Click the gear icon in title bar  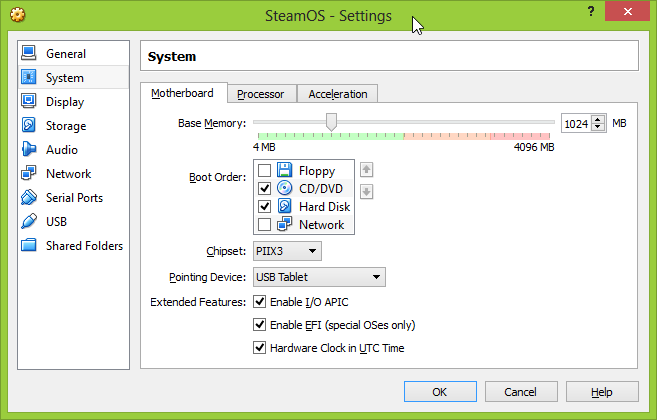18,15
